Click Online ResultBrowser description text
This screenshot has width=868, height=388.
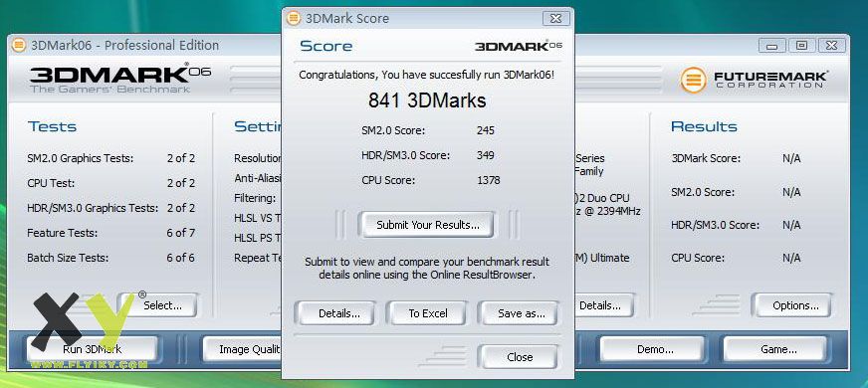tap(427, 268)
